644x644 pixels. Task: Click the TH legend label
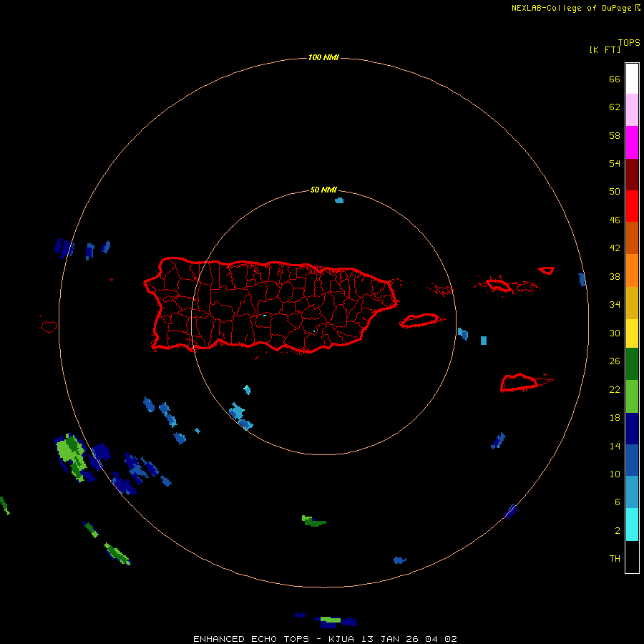pyautogui.click(x=615, y=559)
